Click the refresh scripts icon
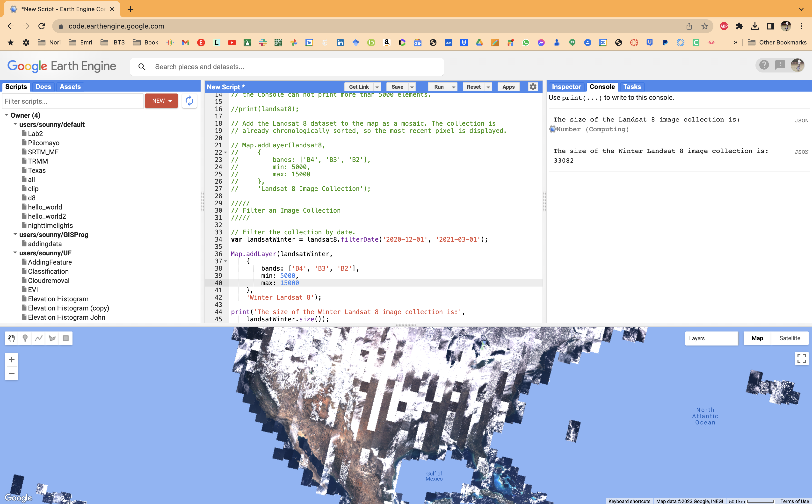The height and width of the screenshot is (504, 812). pyautogui.click(x=189, y=101)
